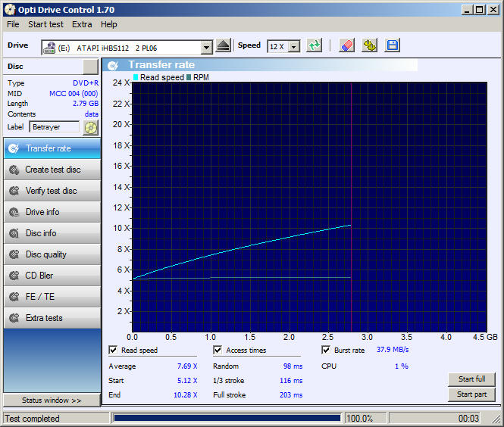The image size is (504, 427).
Task: Click the disc label apply icon
Action: click(x=91, y=127)
